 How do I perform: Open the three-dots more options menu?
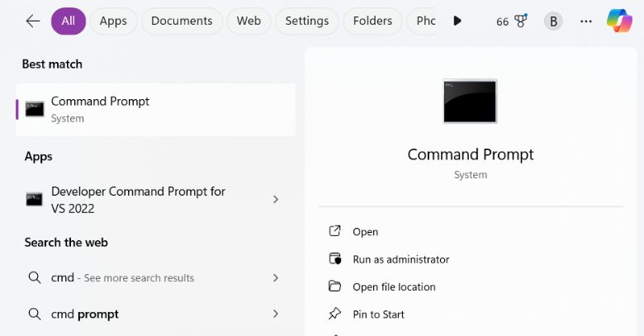pyautogui.click(x=586, y=21)
